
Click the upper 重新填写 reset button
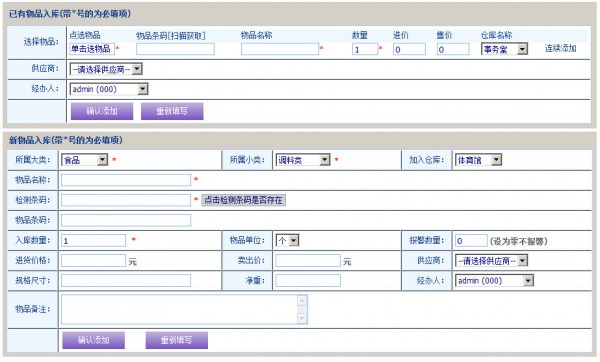click(172, 111)
